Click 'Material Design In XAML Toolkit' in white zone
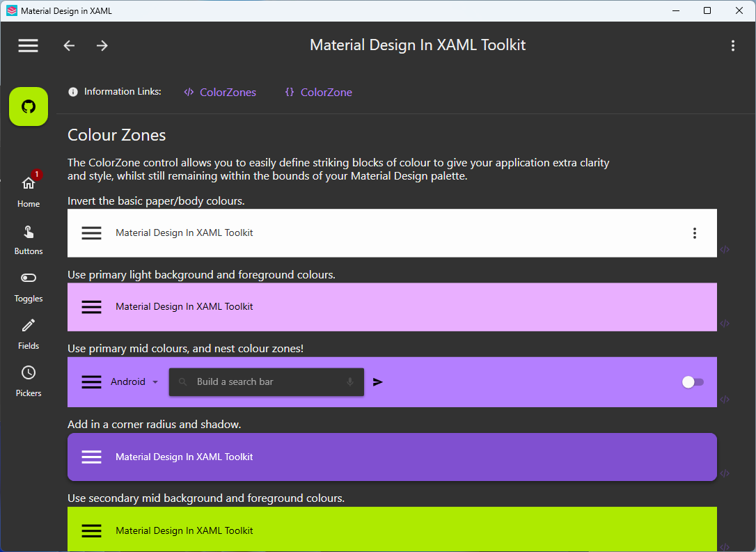 click(x=184, y=233)
